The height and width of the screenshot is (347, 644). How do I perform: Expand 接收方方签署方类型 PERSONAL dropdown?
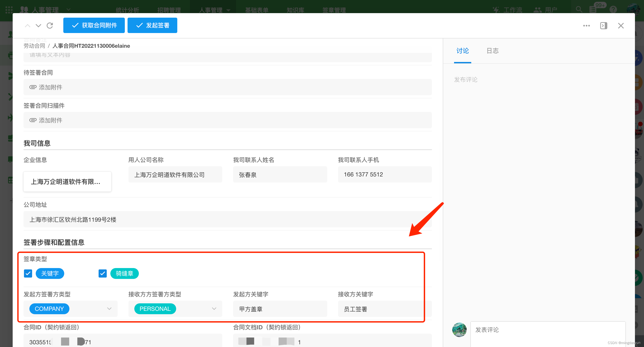214,309
